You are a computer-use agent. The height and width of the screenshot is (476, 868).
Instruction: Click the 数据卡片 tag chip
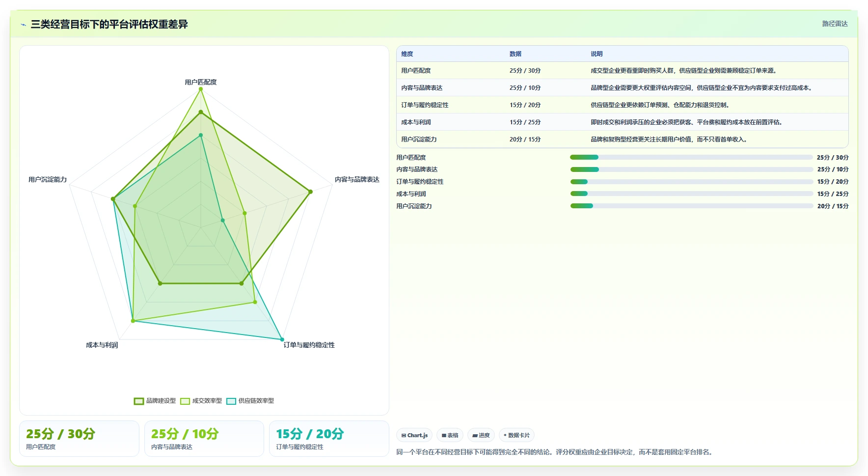[x=516, y=435]
